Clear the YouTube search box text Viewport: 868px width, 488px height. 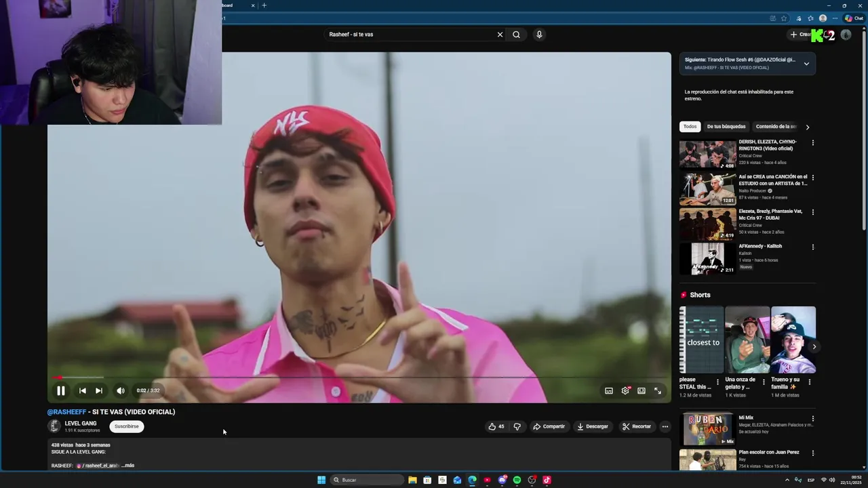click(500, 35)
